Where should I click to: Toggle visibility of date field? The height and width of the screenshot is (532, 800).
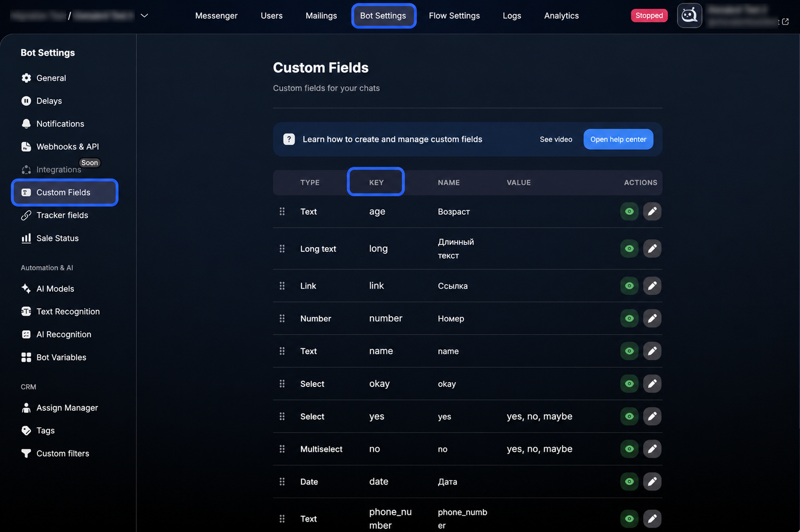629,482
